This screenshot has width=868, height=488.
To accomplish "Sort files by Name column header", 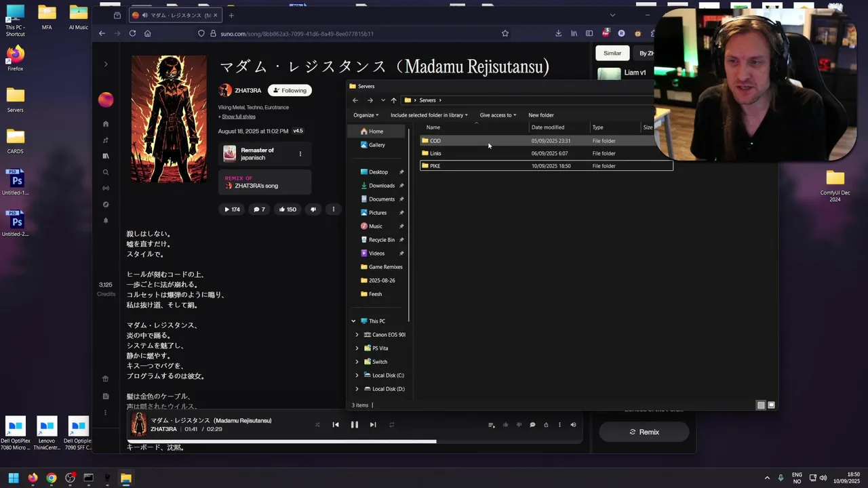I will click(475, 127).
